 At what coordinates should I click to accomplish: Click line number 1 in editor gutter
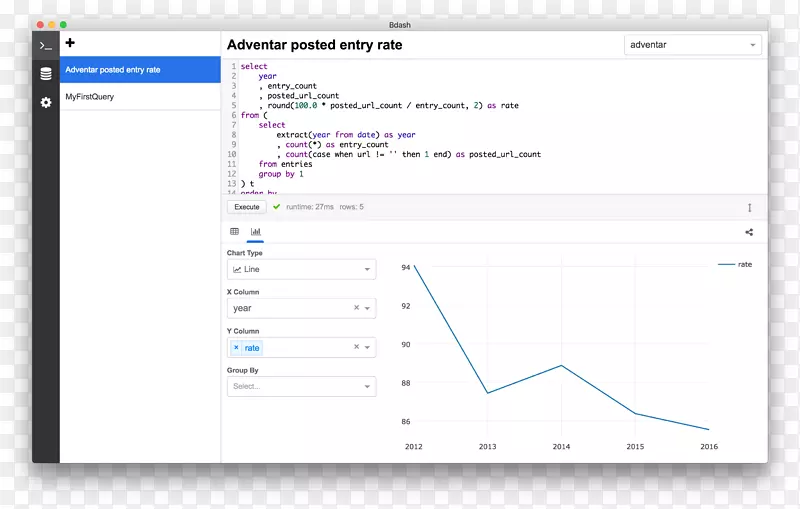(x=234, y=66)
